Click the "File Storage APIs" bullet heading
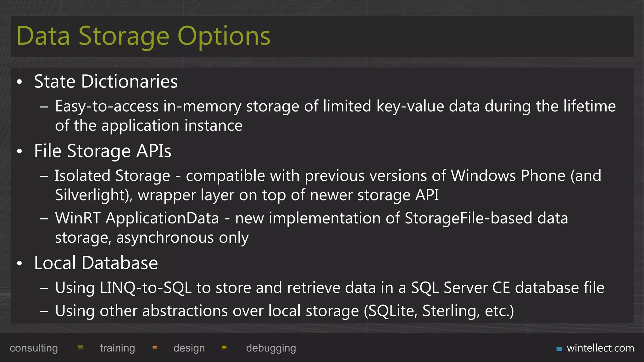 point(103,151)
